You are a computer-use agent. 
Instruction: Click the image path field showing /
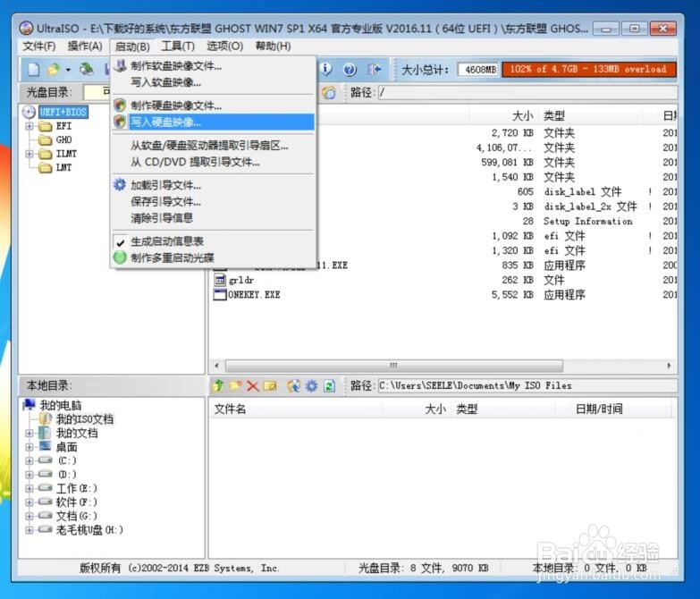(527, 92)
